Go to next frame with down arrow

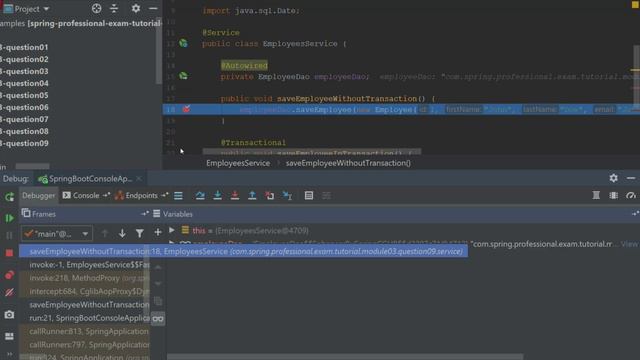tap(122, 233)
